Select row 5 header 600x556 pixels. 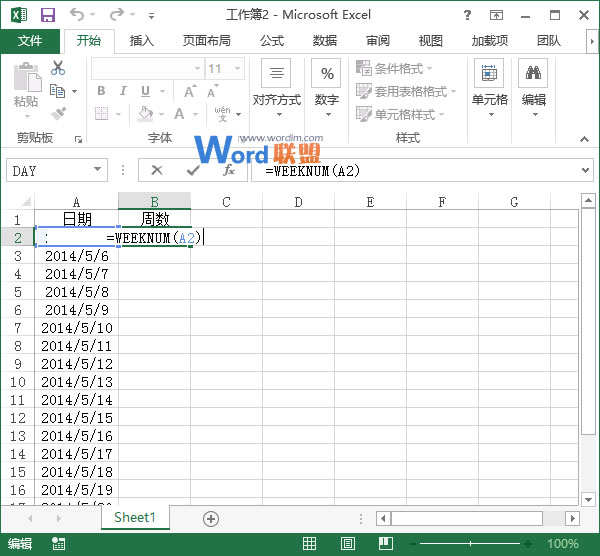click(18, 292)
